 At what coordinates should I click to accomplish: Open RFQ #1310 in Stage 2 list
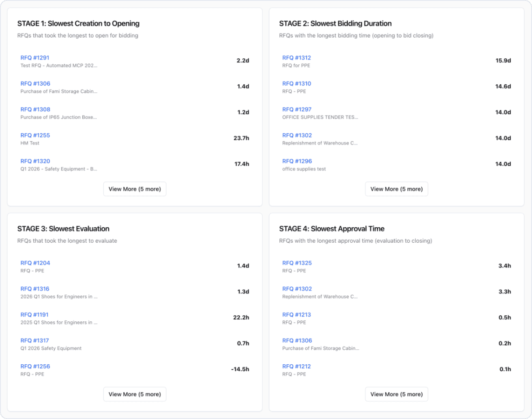[x=296, y=83]
